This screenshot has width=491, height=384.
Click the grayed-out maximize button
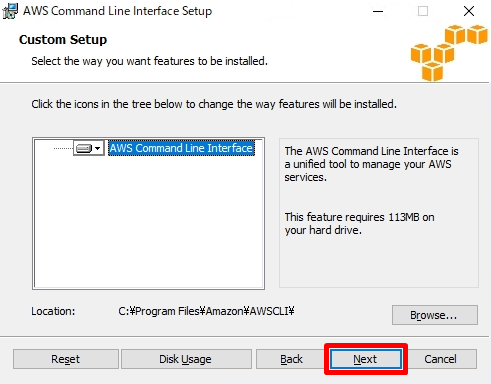pyautogui.click(x=423, y=11)
